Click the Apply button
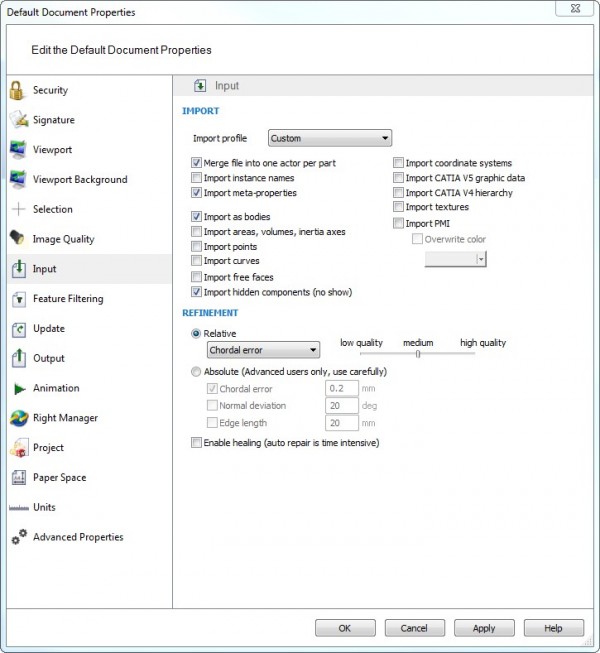600x653 pixels. coord(484,628)
